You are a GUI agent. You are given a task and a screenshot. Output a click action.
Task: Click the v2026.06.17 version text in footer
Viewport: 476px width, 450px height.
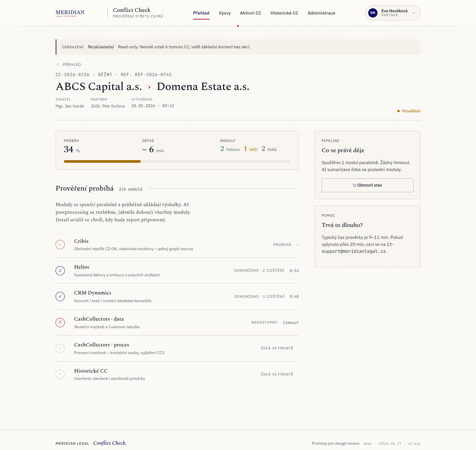click(389, 444)
